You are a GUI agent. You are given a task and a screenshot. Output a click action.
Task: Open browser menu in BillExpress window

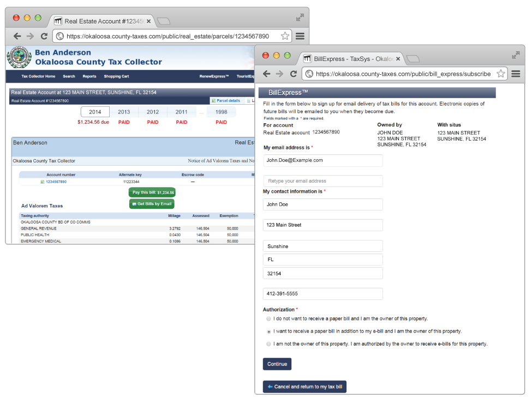[x=516, y=74]
